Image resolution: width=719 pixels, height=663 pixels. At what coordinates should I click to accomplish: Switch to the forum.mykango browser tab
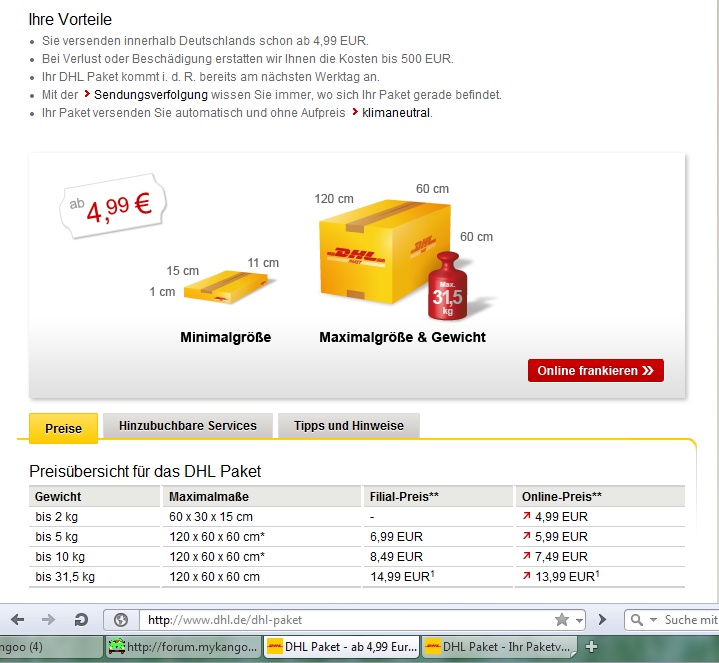click(x=183, y=646)
